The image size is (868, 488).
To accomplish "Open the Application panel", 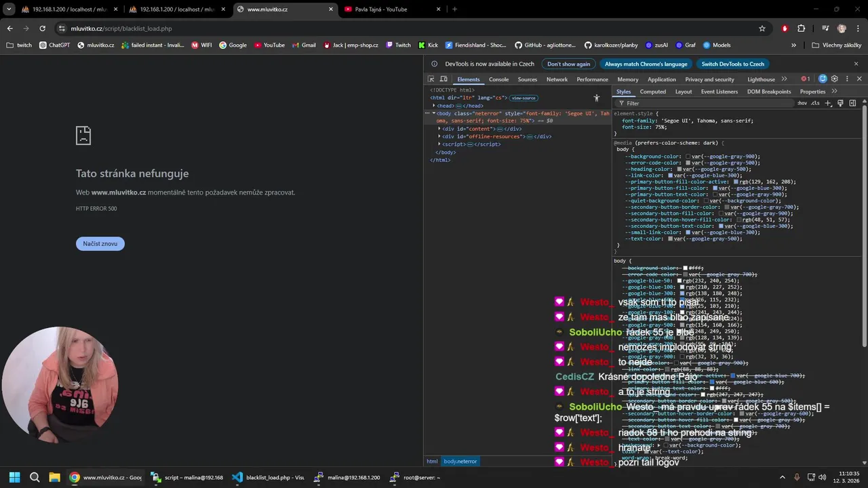I will 662,79.
